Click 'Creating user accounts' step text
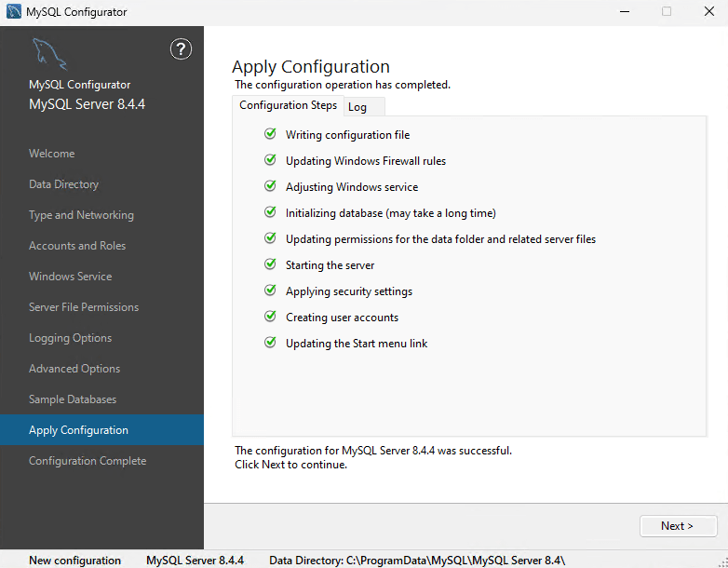Viewport: 728px width, 568px height. 343,318
